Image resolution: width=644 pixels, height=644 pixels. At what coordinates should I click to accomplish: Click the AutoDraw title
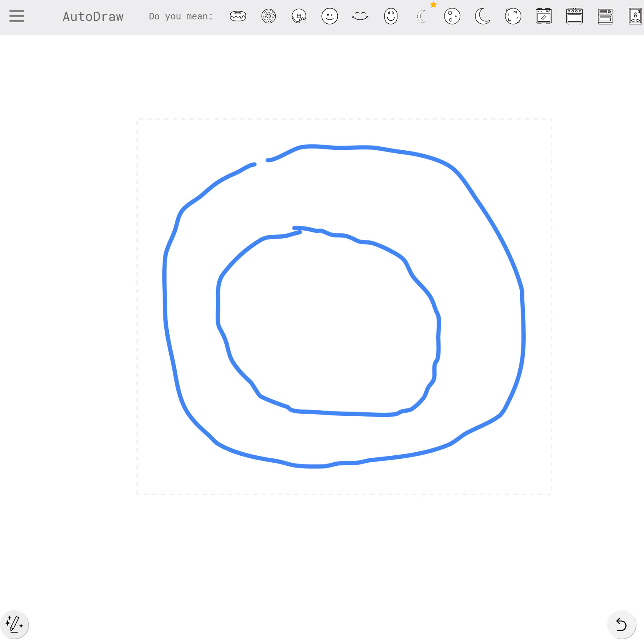pyautogui.click(x=93, y=17)
